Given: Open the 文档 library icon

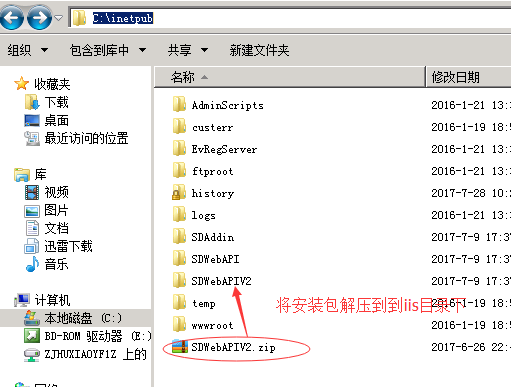Looking at the screenshot, I should click(x=32, y=228).
